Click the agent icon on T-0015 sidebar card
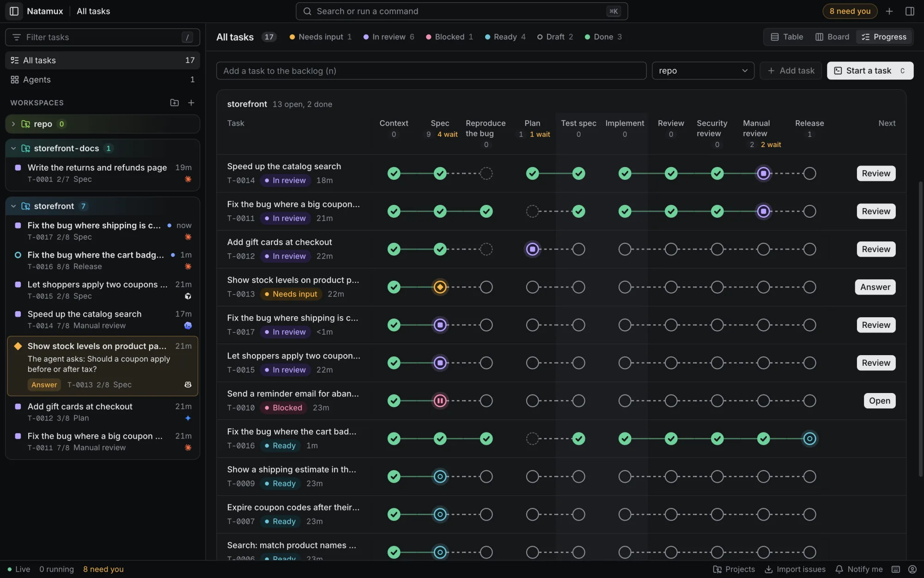 188,296
